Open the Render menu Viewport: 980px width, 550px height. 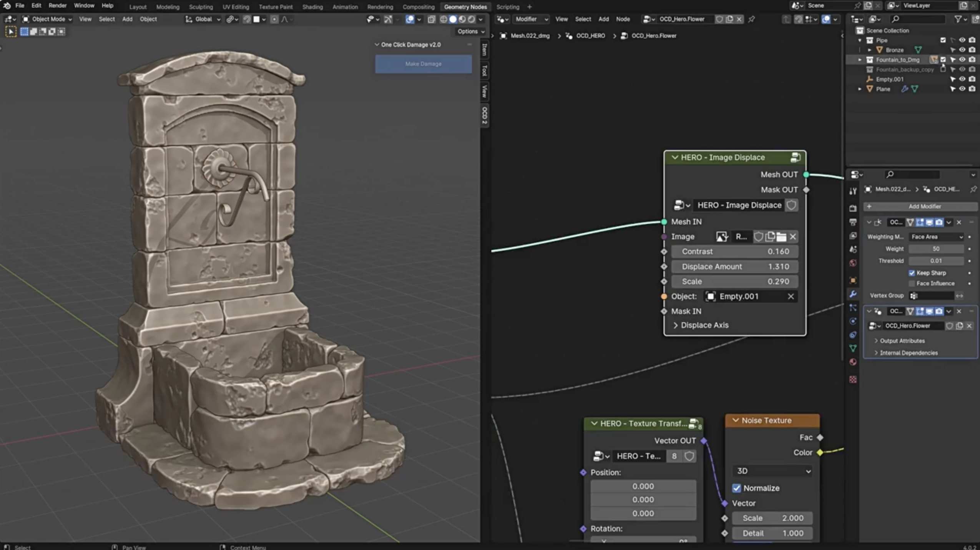point(57,6)
